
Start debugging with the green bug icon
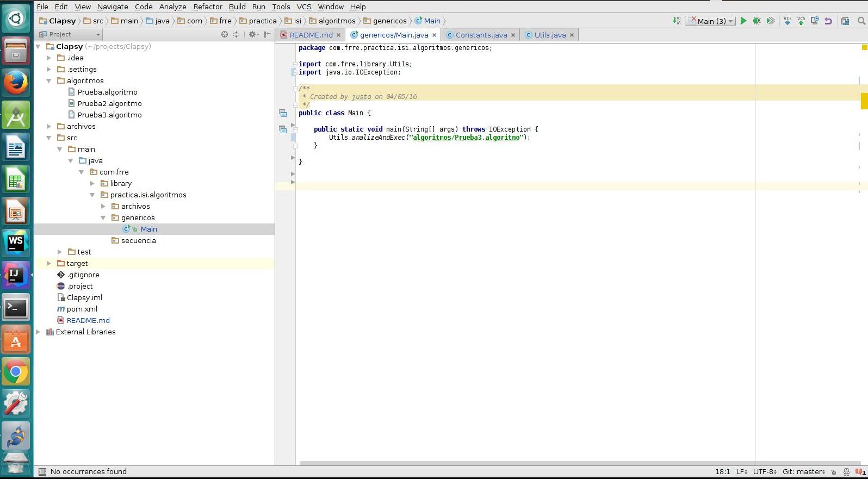click(x=757, y=21)
